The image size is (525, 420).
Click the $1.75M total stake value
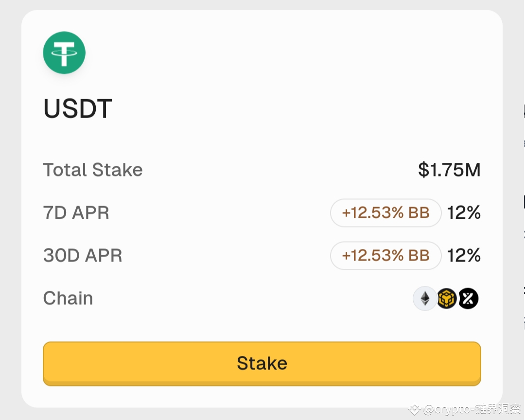(x=449, y=170)
